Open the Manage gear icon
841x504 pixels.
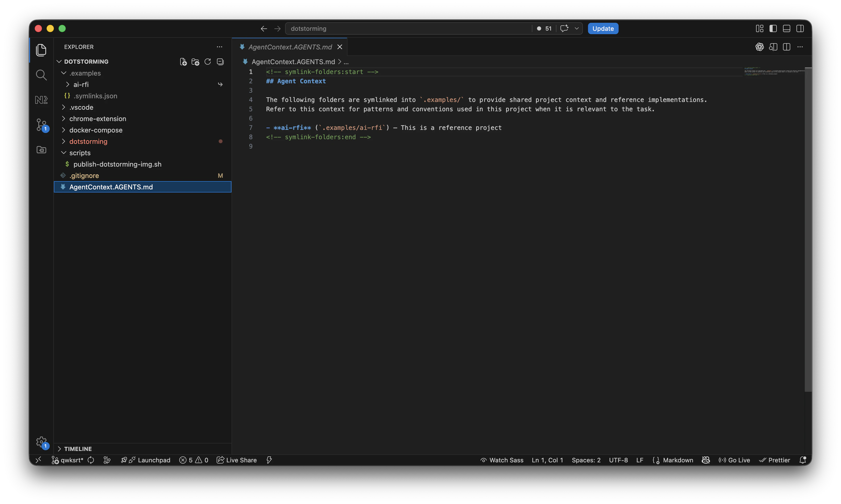41,441
